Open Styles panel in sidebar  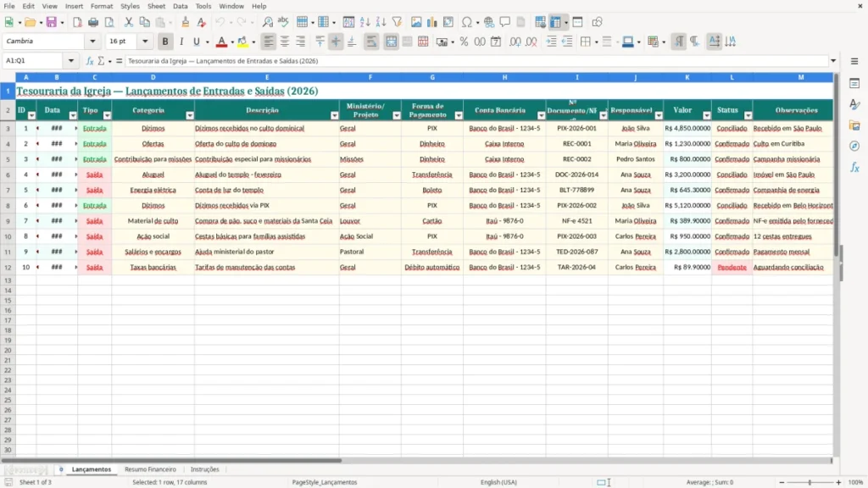point(854,104)
